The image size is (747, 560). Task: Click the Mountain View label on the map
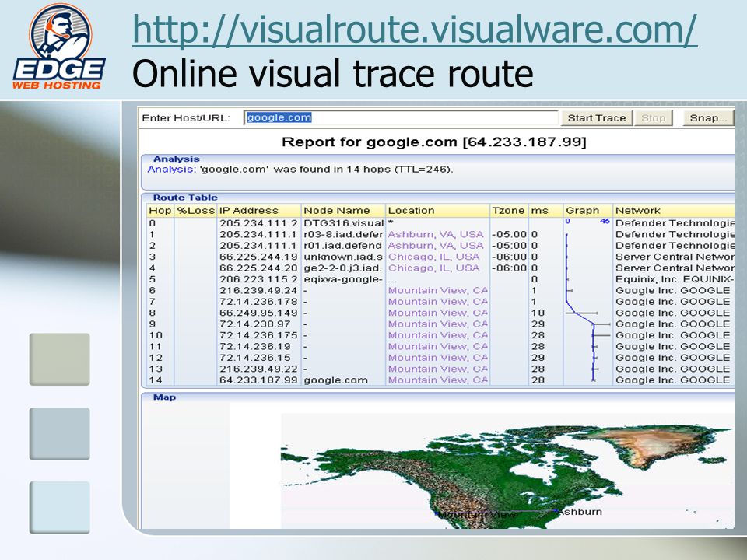pos(476,515)
